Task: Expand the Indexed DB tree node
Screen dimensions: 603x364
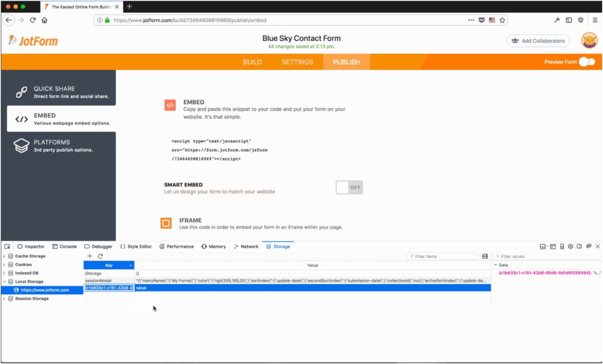Action: click(4, 273)
